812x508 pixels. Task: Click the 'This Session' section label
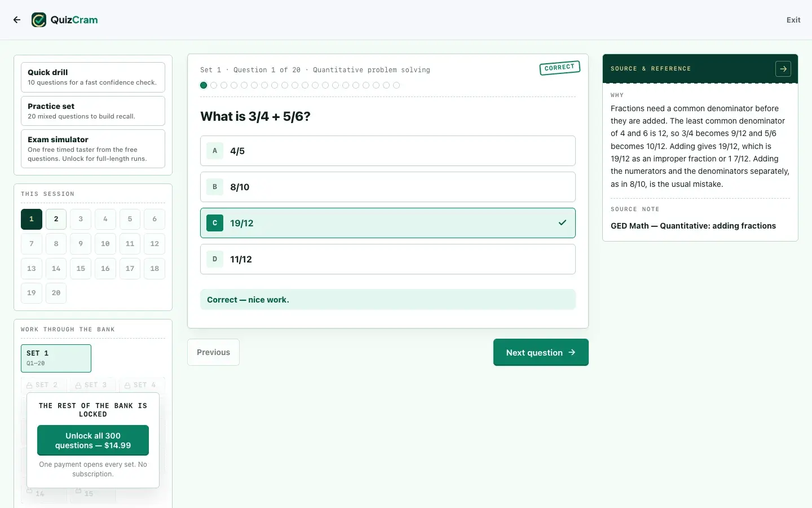pos(47,194)
